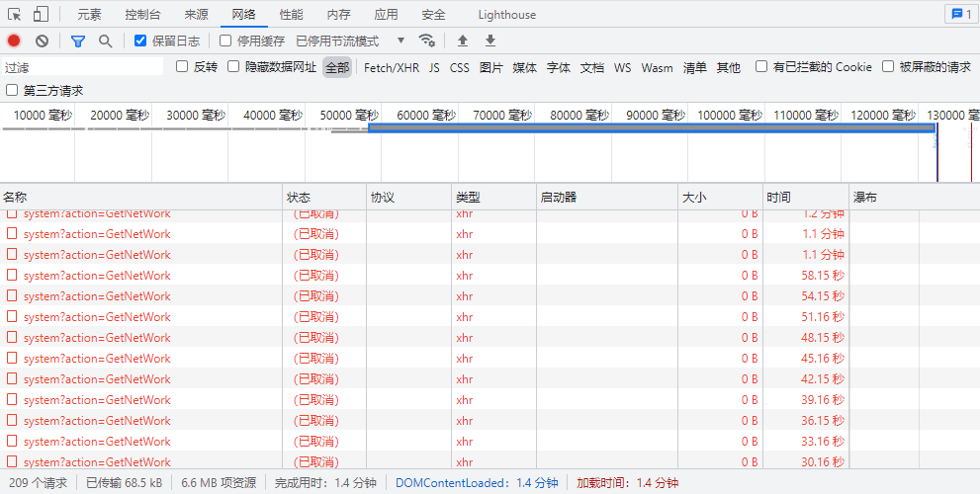The image size is (980, 494).
Task: Filter requests by Fetch/XHR
Action: [x=392, y=67]
